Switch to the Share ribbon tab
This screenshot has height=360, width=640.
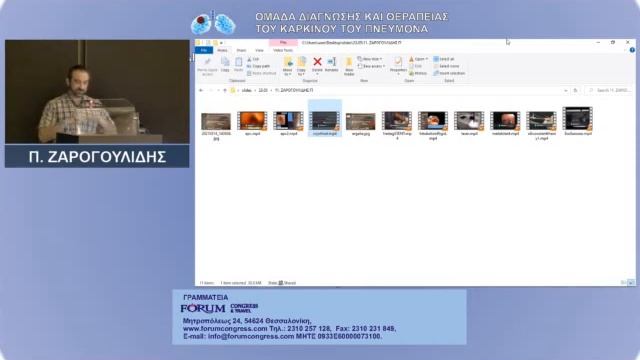click(241, 50)
